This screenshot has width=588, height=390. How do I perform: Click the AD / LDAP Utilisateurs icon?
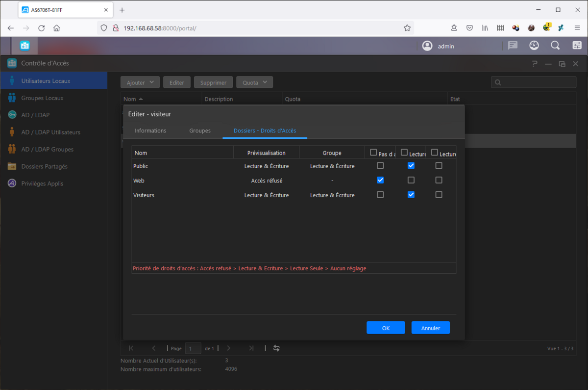click(12, 132)
